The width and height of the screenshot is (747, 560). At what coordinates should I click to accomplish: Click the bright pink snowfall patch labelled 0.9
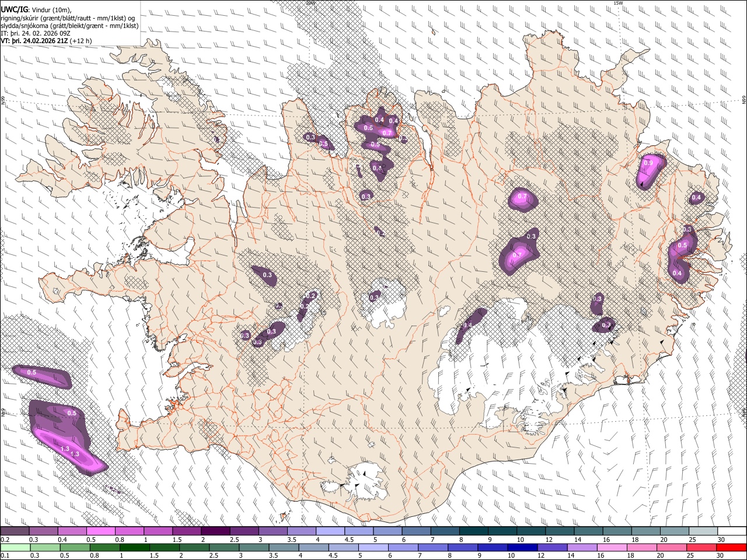click(x=650, y=170)
